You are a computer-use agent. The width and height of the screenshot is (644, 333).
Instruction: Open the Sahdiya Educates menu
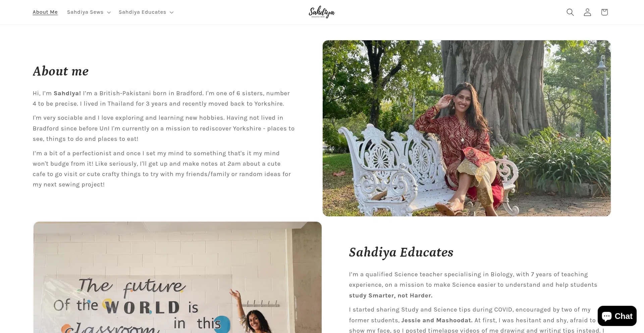[x=146, y=12]
